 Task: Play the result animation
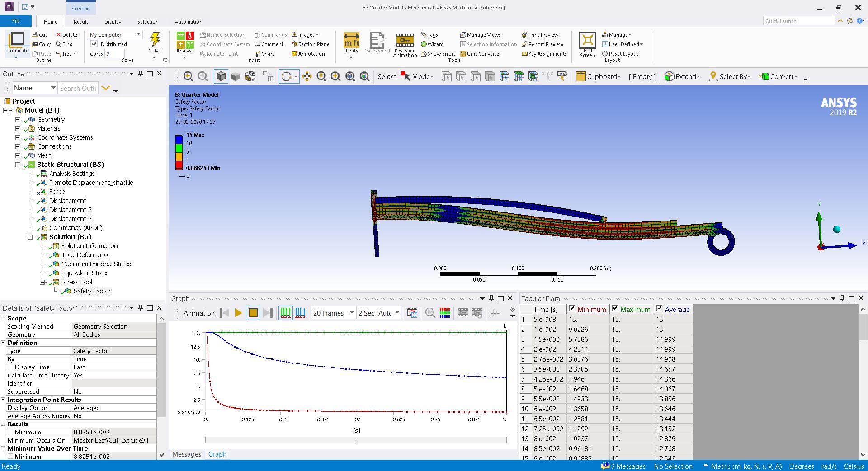click(238, 313)
